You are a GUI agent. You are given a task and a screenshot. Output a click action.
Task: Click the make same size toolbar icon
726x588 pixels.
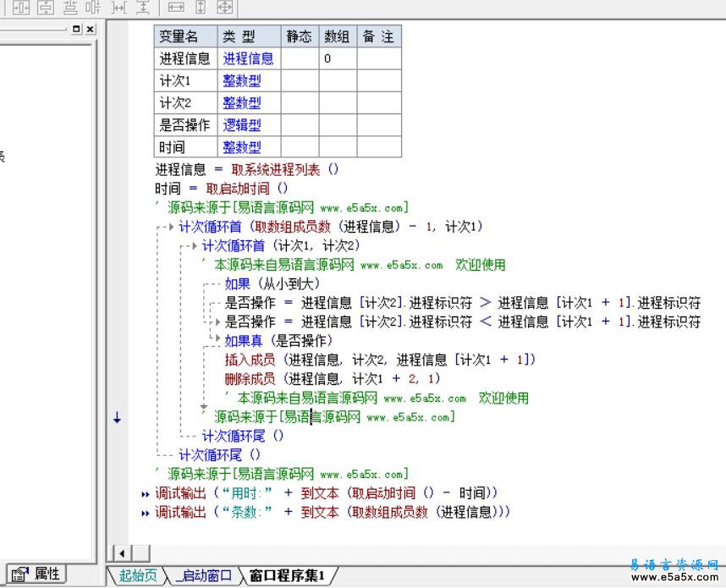tap(225, 8)
